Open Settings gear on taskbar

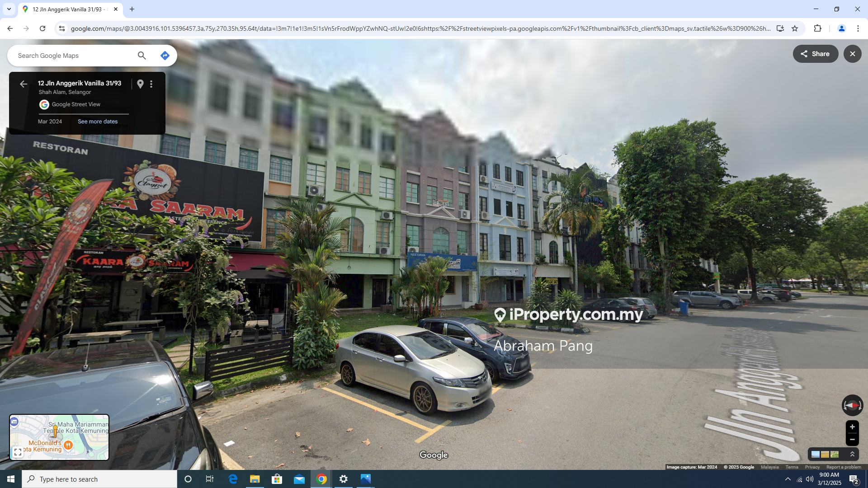(x=344, y=479)
